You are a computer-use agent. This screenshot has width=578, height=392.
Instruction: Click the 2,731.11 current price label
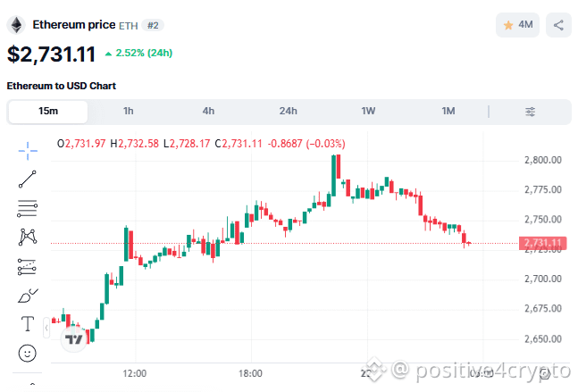tap(542, 243)
